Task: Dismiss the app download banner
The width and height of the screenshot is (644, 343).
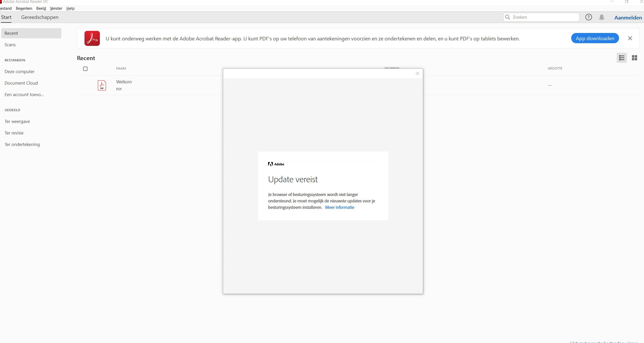Action: click(x=630, y=38)
